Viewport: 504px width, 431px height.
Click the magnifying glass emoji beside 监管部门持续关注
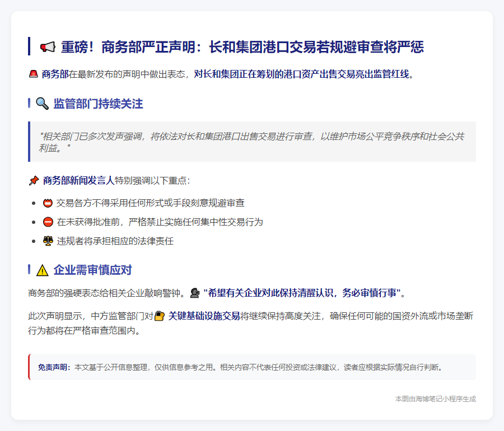(x=42, y=104)
